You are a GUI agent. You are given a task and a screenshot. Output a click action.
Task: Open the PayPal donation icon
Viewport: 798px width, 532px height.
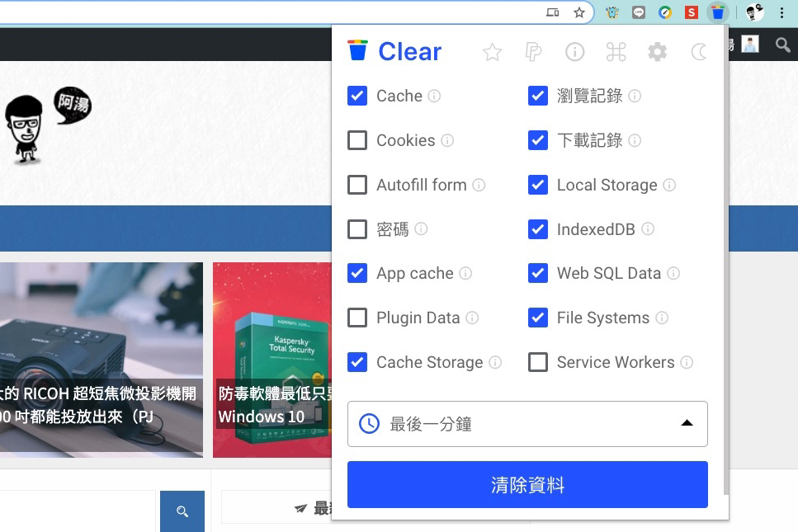pyautogui.click(x=534, y=51)
